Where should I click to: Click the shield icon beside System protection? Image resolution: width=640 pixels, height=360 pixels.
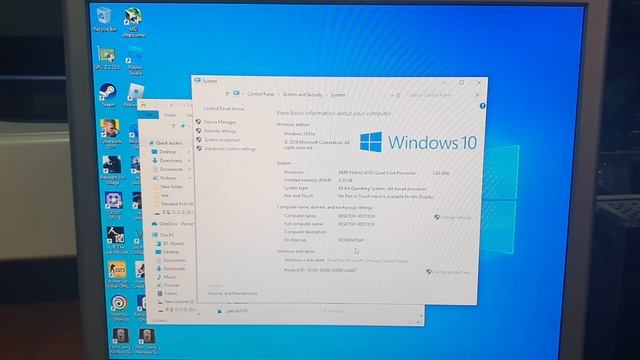[199, 140]
